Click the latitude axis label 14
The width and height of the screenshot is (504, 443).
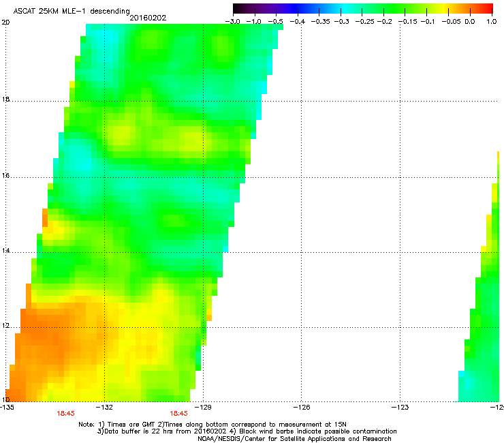tap(5, 251)
